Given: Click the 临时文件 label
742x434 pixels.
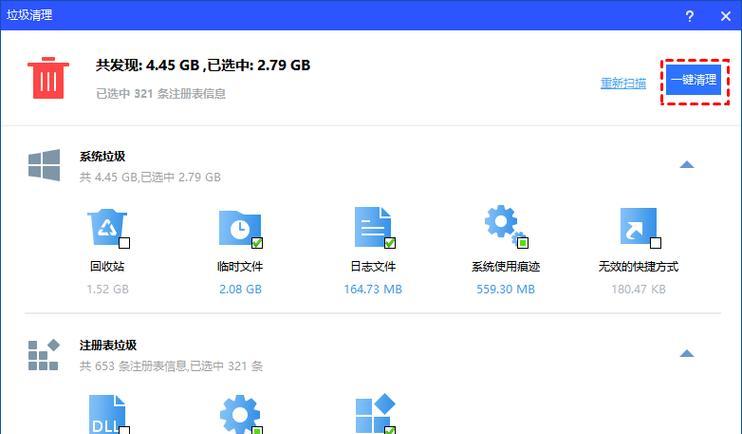Looking at the screenshot, I should (240, 266).
